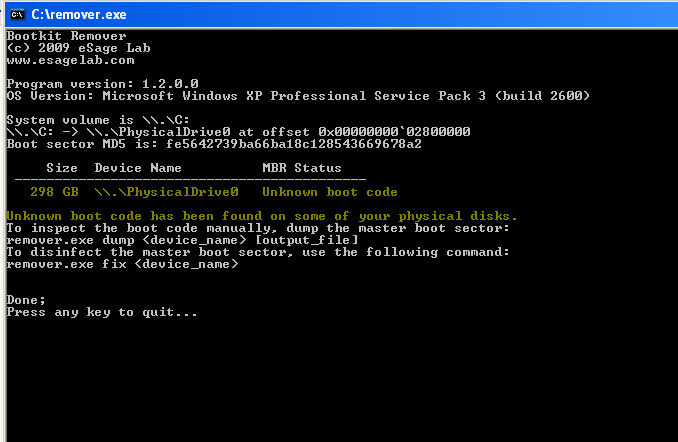Click the yellow unknown boot code warning line
Screen dimensions: 678x442
(262, 216)
